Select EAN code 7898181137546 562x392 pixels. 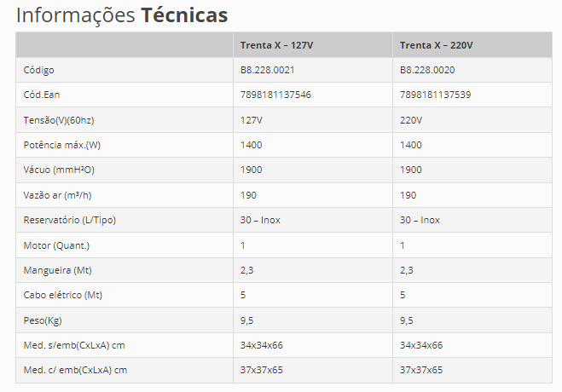(x=275, y=95)
